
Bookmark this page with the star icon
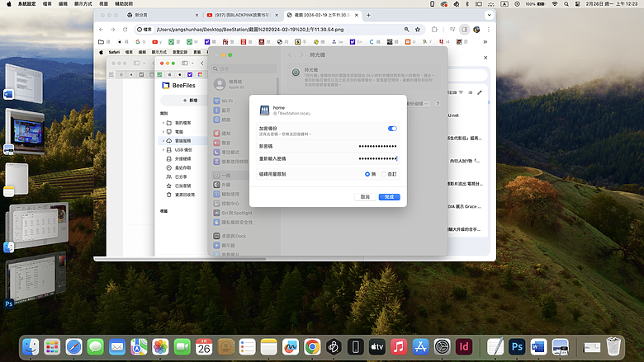coord(418,30)
